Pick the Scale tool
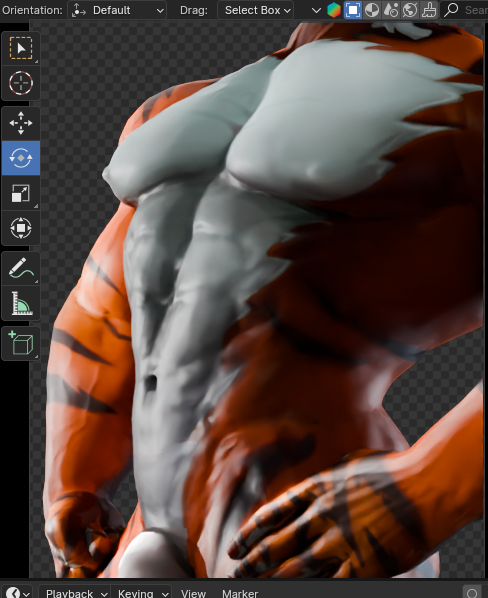Viewport: 488px width, 598px height. [x=21, y=193]
